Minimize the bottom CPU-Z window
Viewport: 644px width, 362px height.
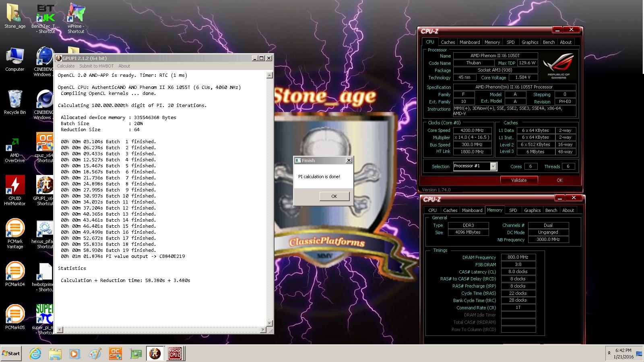[x=559, y=198]
